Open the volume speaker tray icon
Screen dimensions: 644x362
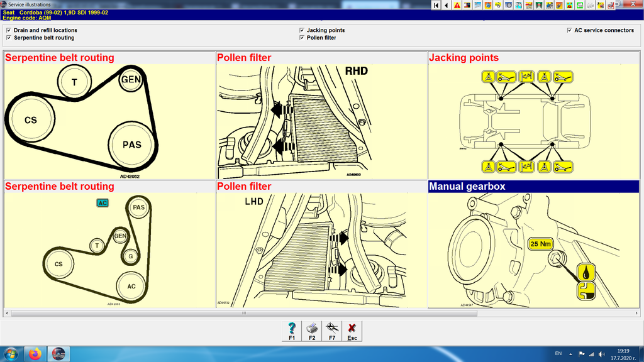point(602,354)
